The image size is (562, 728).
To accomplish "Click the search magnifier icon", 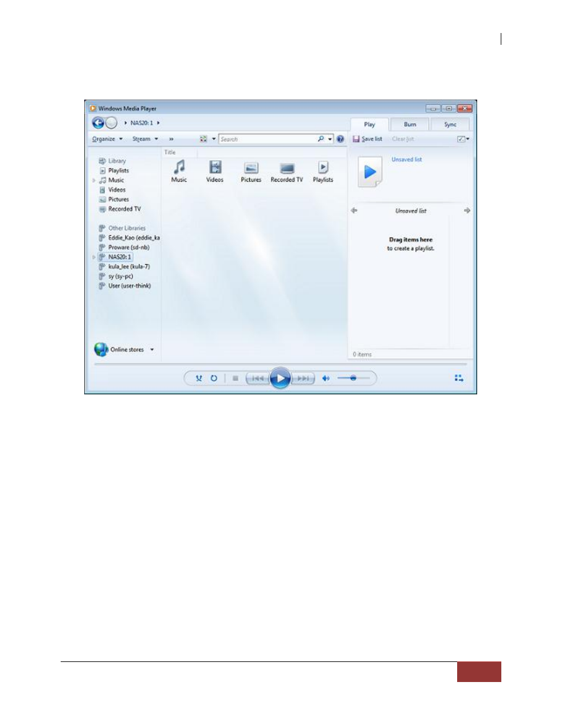I will click(321, 139).
